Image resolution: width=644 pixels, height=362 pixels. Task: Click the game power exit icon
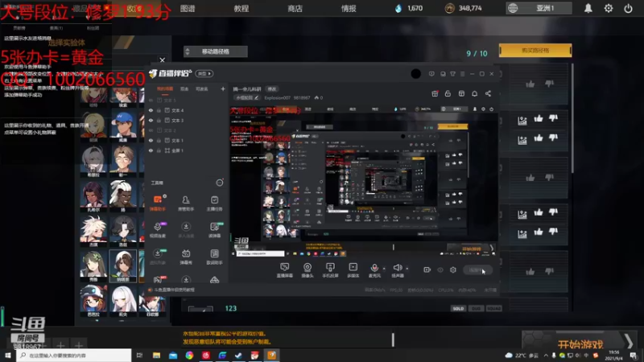[x=628, y=8]
